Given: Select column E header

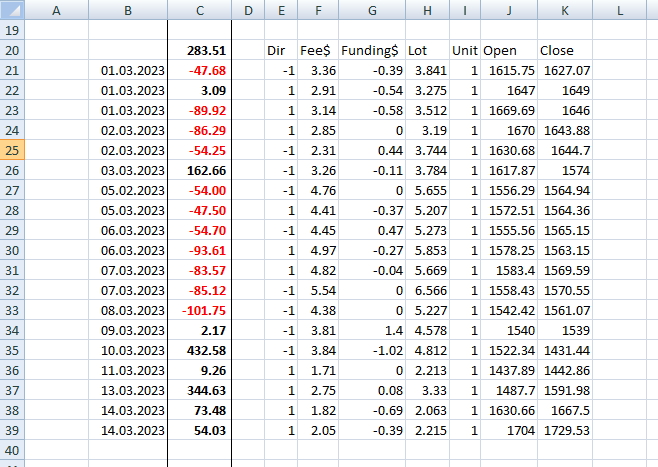Looking at the screenshot, I should click(x=281, y=10).
